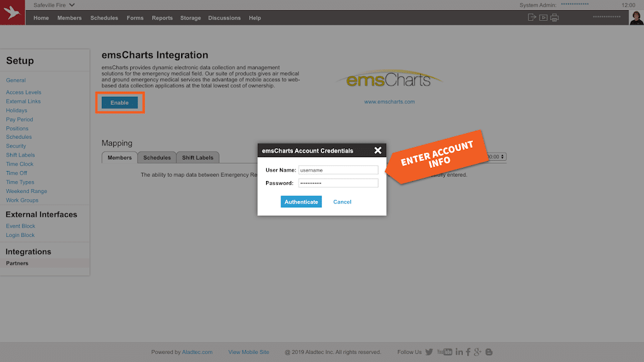Open Event Block external interface
This screenshot has width=644, height=362.
coord(20,226)
